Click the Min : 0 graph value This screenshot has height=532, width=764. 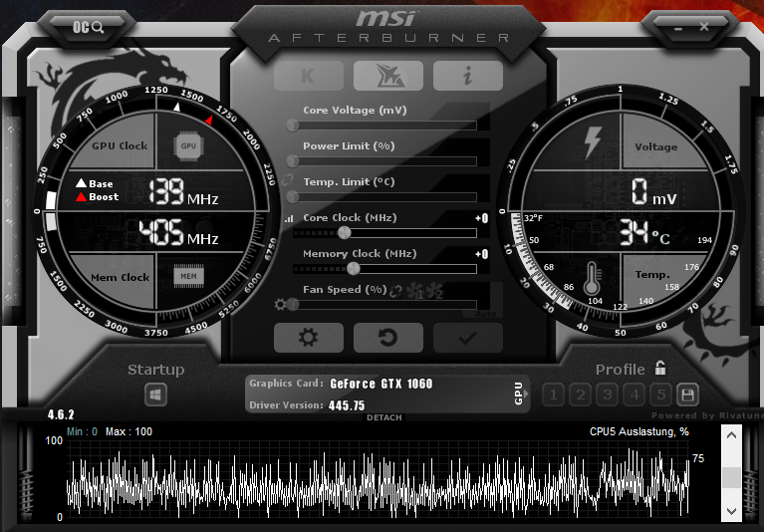coord(82,431)
